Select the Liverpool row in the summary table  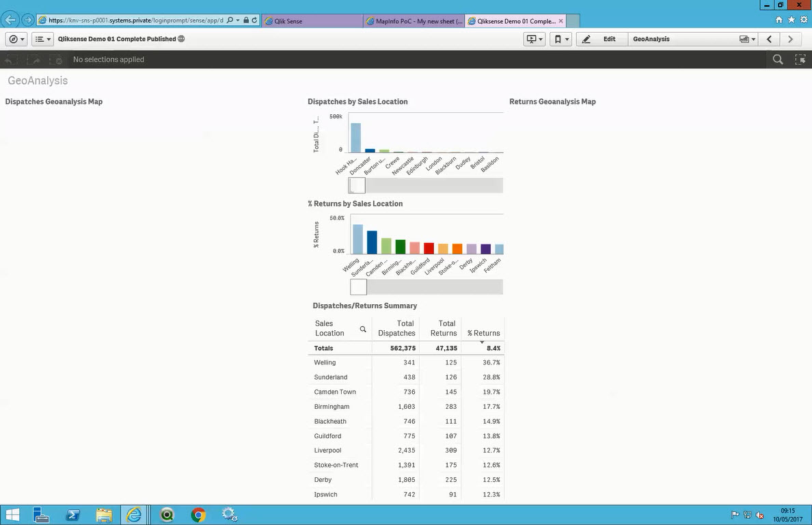[327, 450]
